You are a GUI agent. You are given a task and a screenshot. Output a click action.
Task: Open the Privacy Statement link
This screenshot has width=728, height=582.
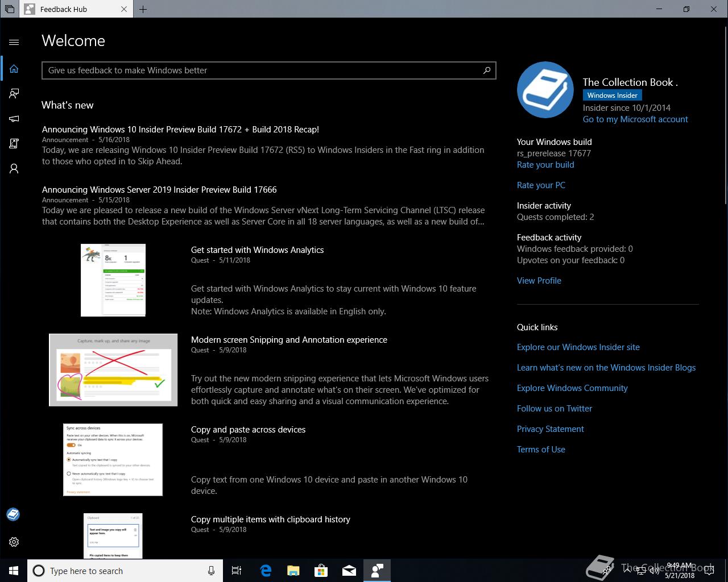(x=550, y=429)
